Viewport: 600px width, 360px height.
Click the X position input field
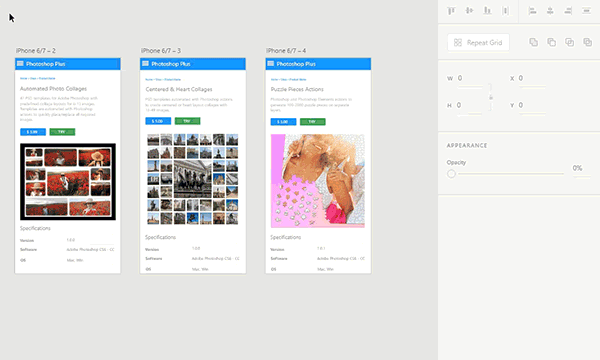532,78
